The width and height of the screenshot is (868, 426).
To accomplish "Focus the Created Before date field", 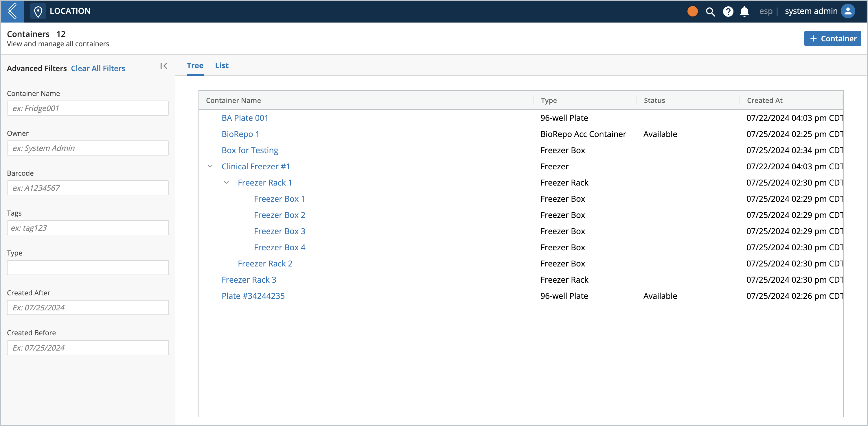I will pyautogui.click(x=88, y=347).
